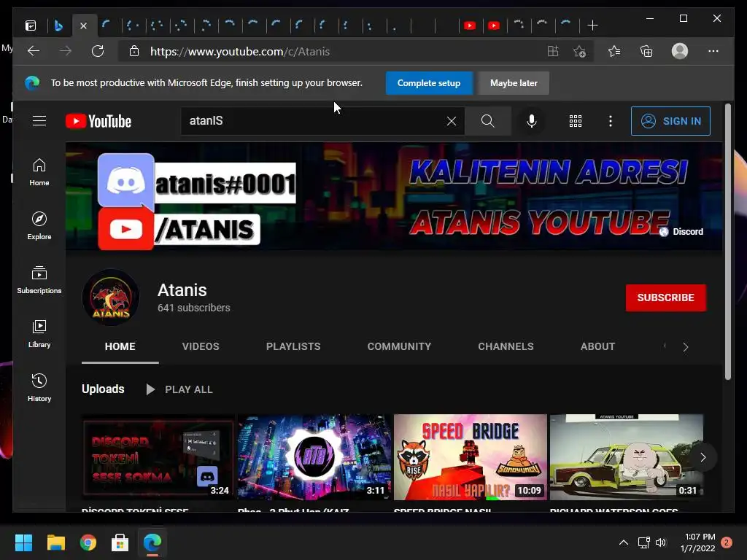Switch to the ABOUT tab
This screenshot has width=747, height=560.
(x=598, y=346)
